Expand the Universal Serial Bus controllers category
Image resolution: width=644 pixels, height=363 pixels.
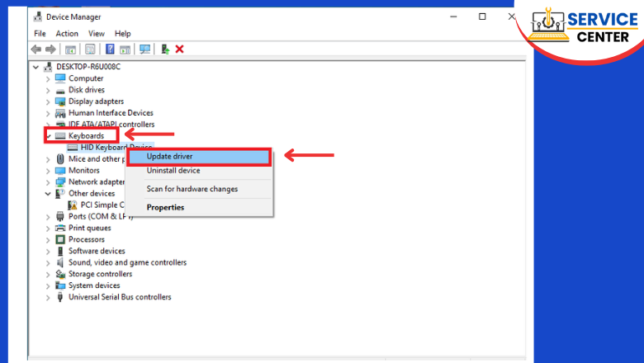[48, 297]
